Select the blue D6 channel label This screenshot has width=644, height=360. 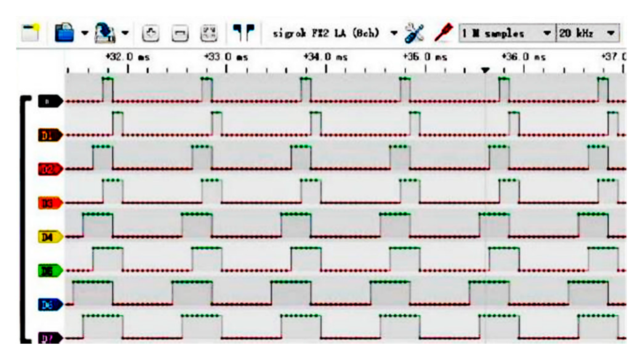pyautogui.click(x=50, y=305)
